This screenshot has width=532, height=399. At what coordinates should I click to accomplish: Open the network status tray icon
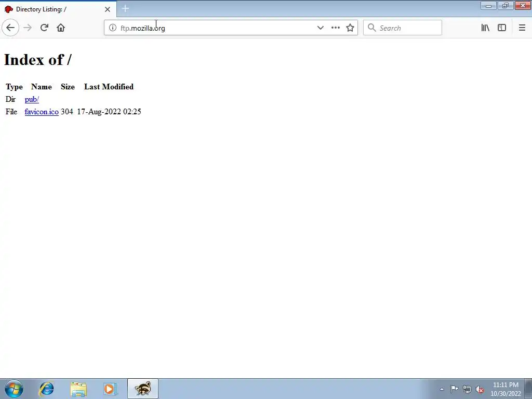[467, 389]
